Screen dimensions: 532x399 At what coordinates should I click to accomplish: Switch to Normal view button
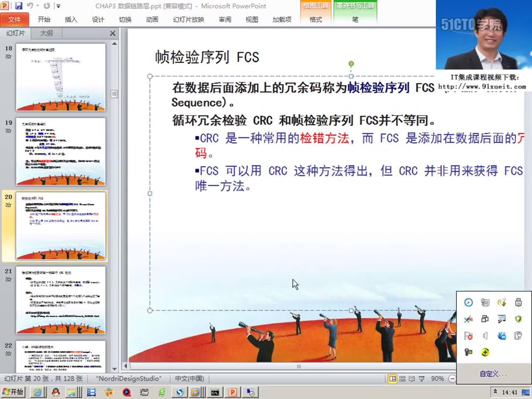[x=393, y=379]
